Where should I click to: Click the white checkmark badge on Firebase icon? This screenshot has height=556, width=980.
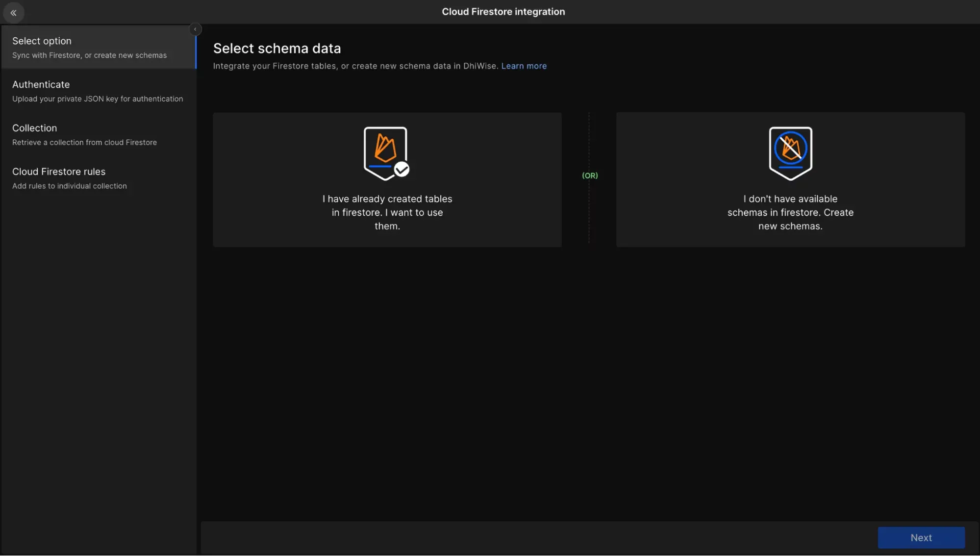click(x=402, y=170)
